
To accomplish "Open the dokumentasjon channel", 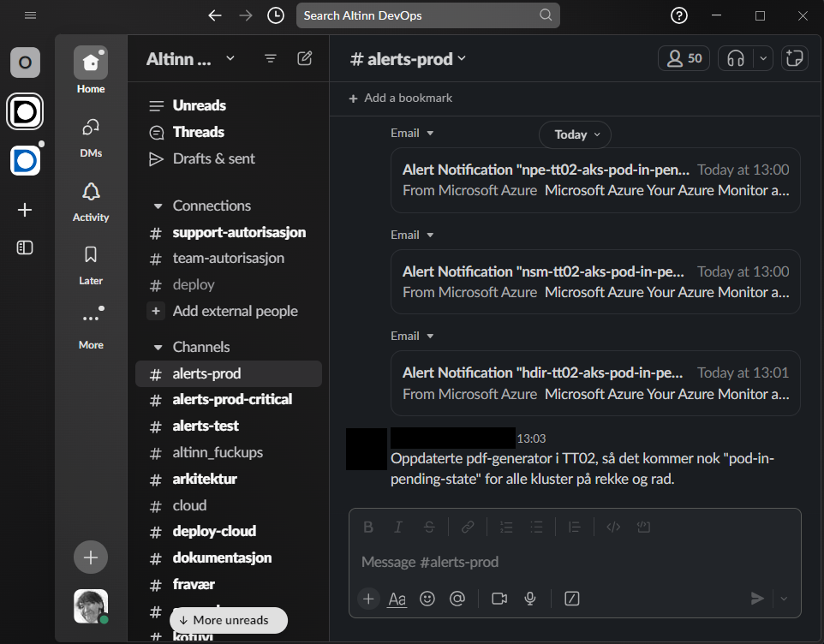I will pyautogui.click(x=228, y=558).
